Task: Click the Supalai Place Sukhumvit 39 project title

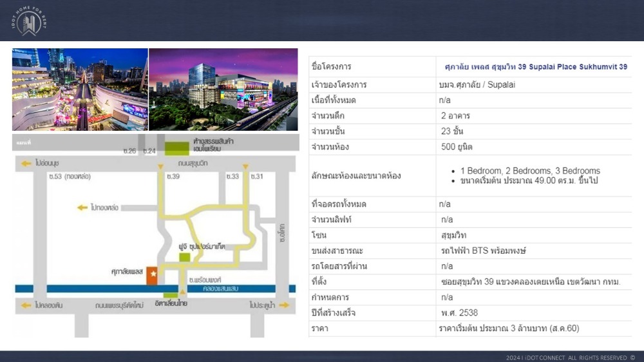Action: click(536, 67)
